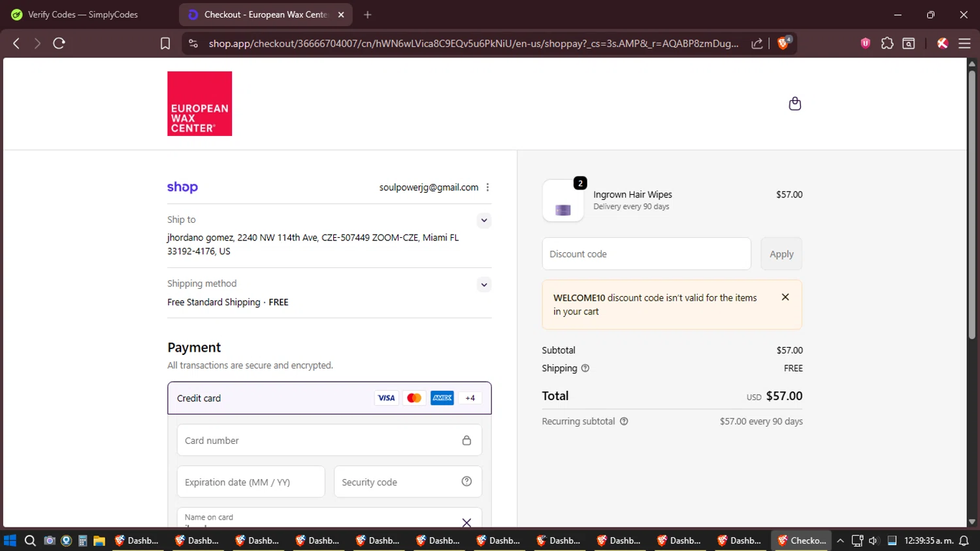This screenshot has height=551, width=980.
Task: Switch to the Checko... taskbar window
Action: coord(802,541)
